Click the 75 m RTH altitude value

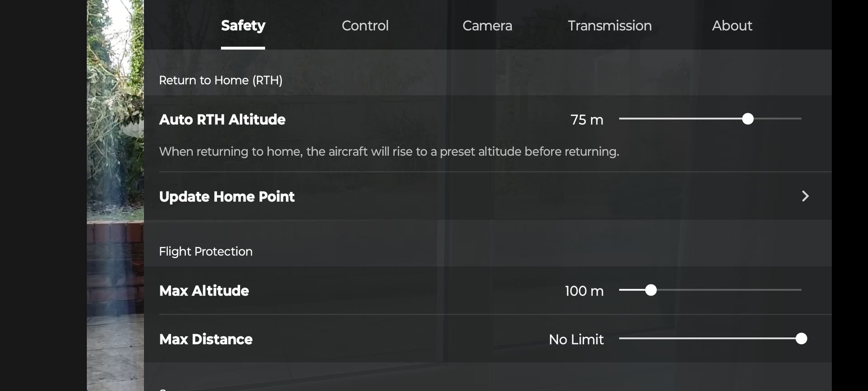(x=586, y=120)
